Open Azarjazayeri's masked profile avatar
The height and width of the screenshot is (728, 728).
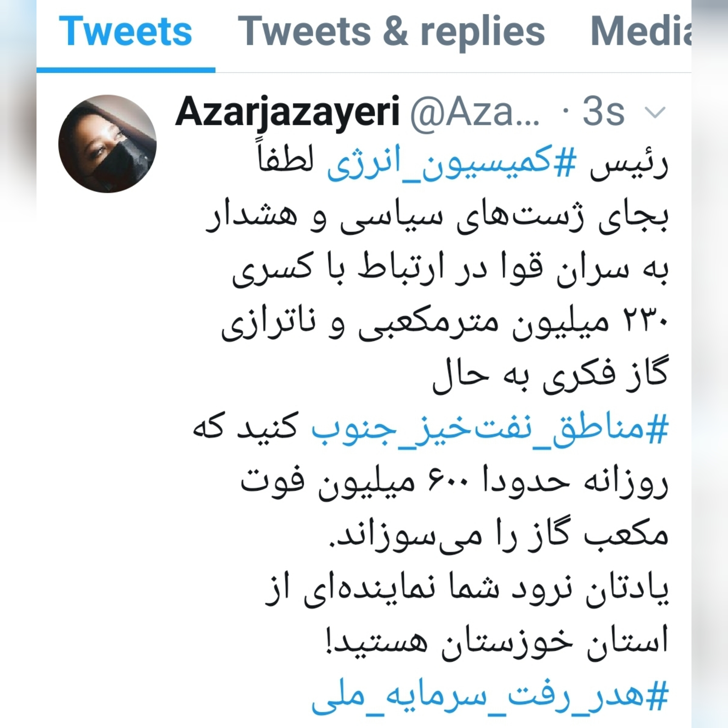coord(107,144)
